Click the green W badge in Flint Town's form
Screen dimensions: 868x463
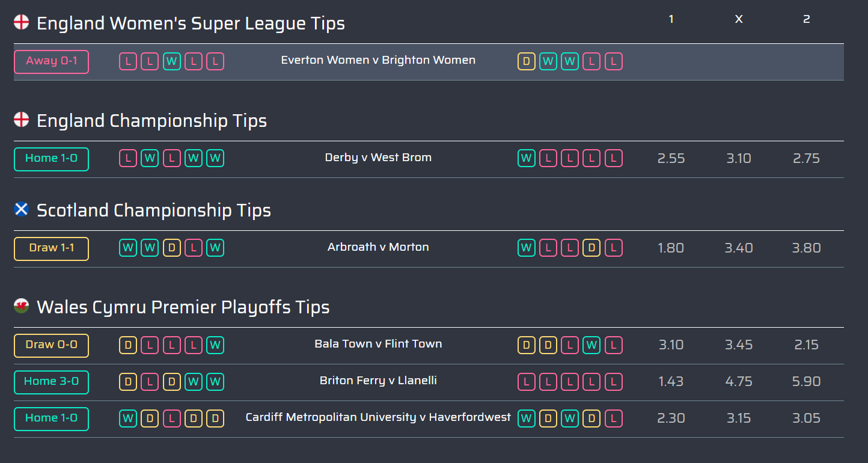pos(591,345)
